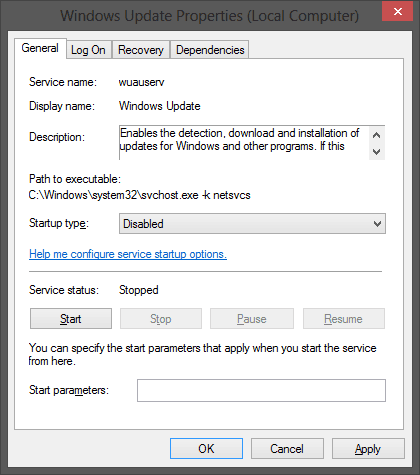Close the Windows Update Properties dialog
Viewport: 420px width, 475px height.
397,12
